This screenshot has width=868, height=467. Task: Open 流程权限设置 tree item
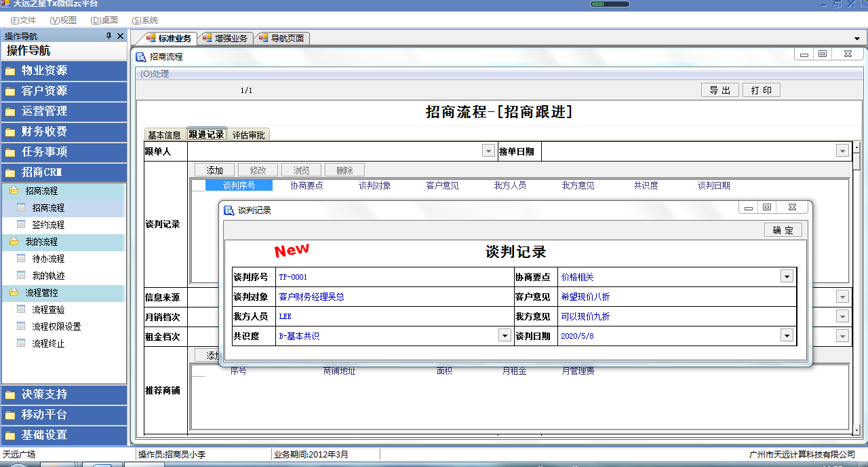tap(56, 326)
